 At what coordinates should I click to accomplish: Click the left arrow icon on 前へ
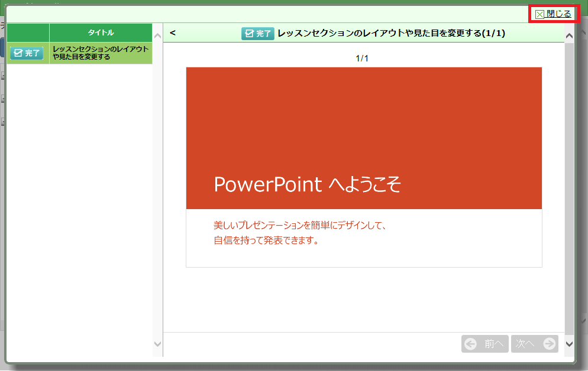[x=471, y=344]
